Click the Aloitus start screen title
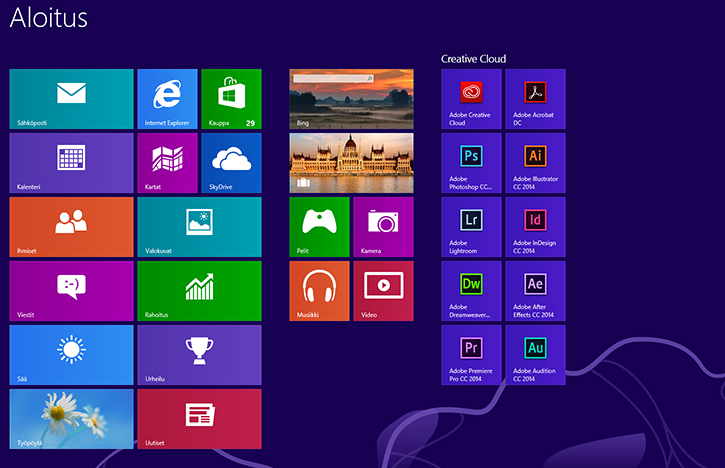Viewport: 725px width, 468px height. point(49,18)
